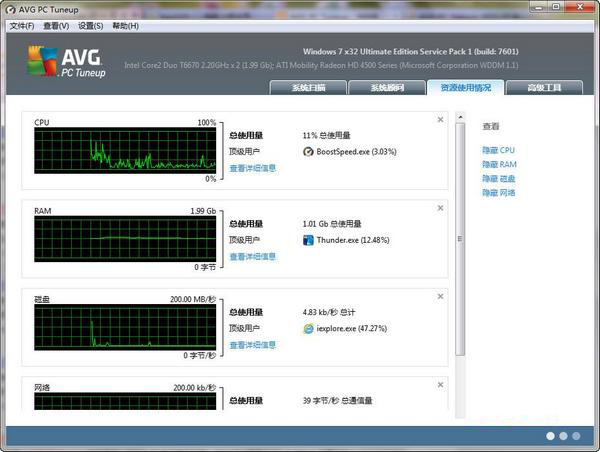600x452 pixels.
Task: Select the third page dot
Action: point(576,436)
